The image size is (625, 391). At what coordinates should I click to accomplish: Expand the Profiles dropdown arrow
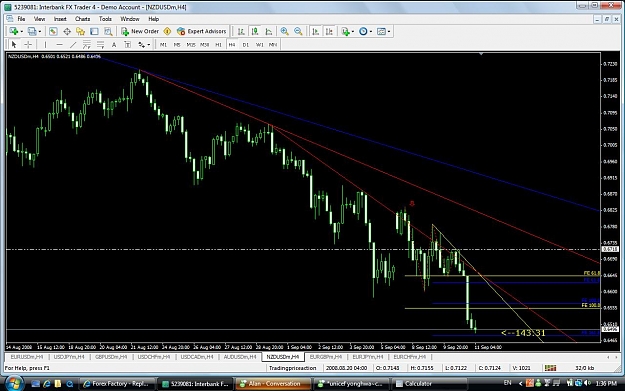click(39, 31)
